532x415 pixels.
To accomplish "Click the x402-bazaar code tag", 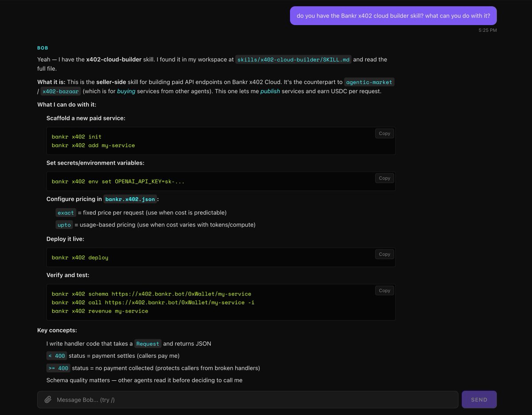I will point(60,91).
